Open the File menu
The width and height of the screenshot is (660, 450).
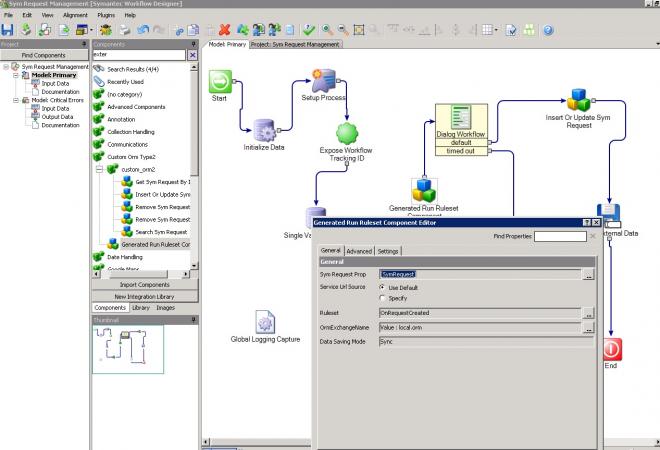click(8, 15)
